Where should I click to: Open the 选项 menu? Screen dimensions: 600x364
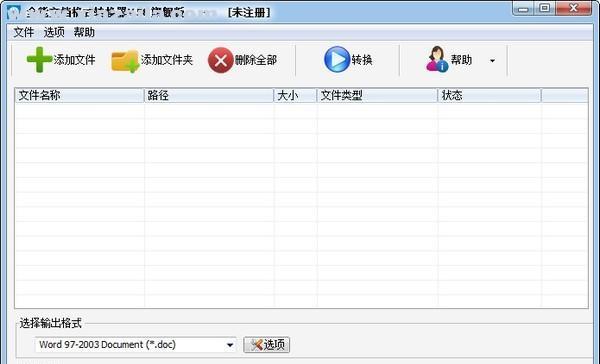click(x=54, y=33)
